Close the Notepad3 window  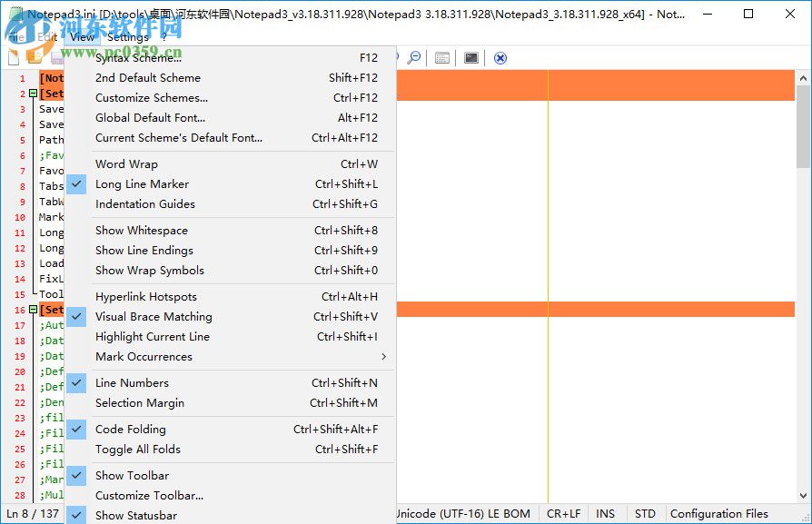click(789, 14)
